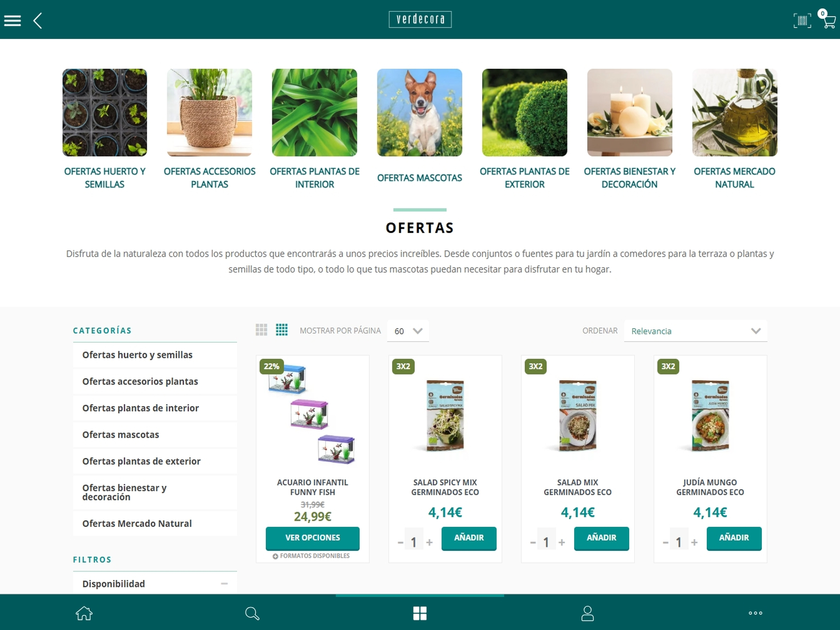Click the wicker basket plant thumbnail
Image resolution: width=840 pixels, height=630 pixels.
pos(210,113)
